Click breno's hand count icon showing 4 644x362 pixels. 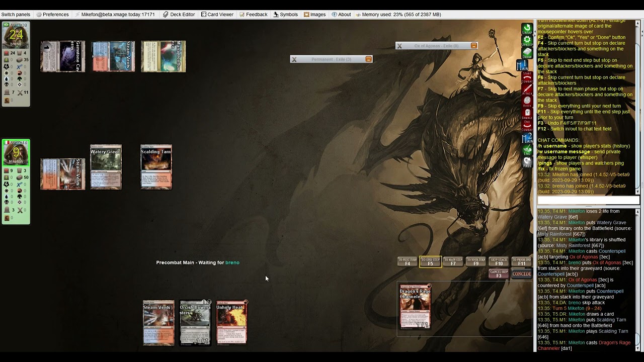pos(20,53)
